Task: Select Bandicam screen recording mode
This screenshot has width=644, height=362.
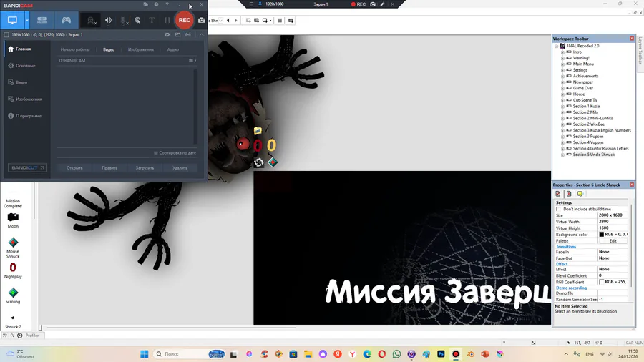Action: coord(12,20)
